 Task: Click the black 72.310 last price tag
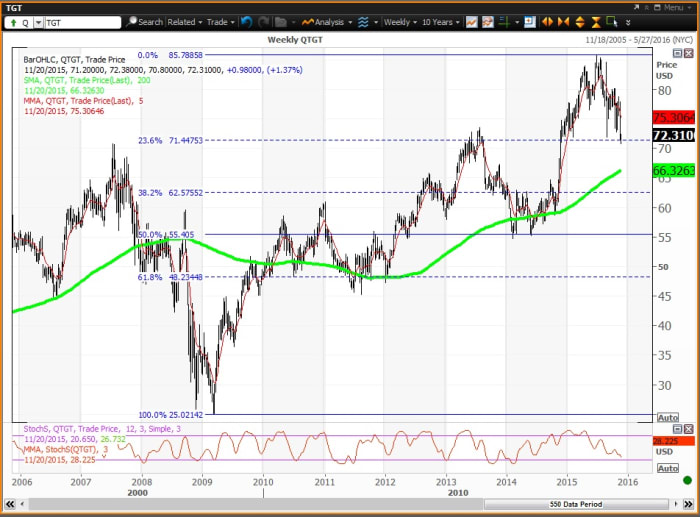tap(674, 135)
